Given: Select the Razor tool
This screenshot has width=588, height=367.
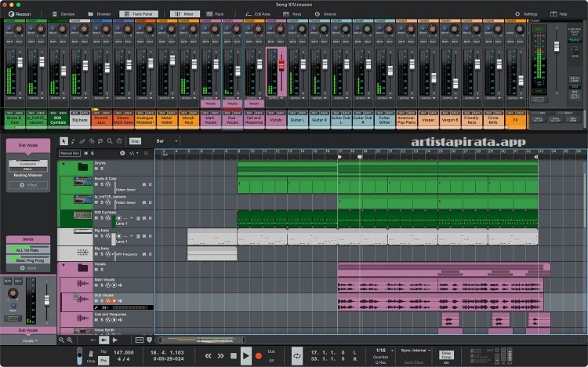Looking at the screenshot, I should click(x=91, y=141).
